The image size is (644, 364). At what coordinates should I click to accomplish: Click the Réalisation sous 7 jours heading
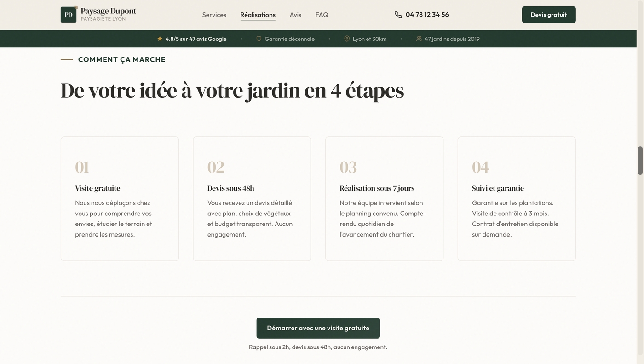[377, 188]
